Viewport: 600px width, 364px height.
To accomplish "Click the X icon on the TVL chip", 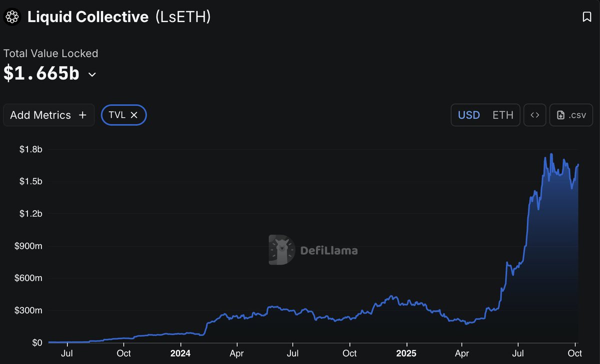I will coord(134,114).
